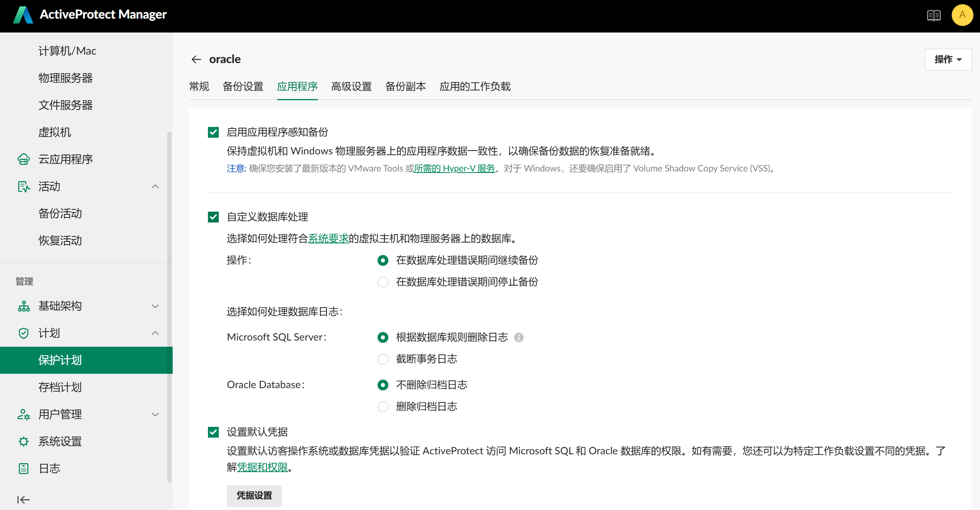The width and height of the screenshot is (980, 510).
Task: Select 不删除归档日志 option
Action: pyautogui.click(x=383, y=385)
